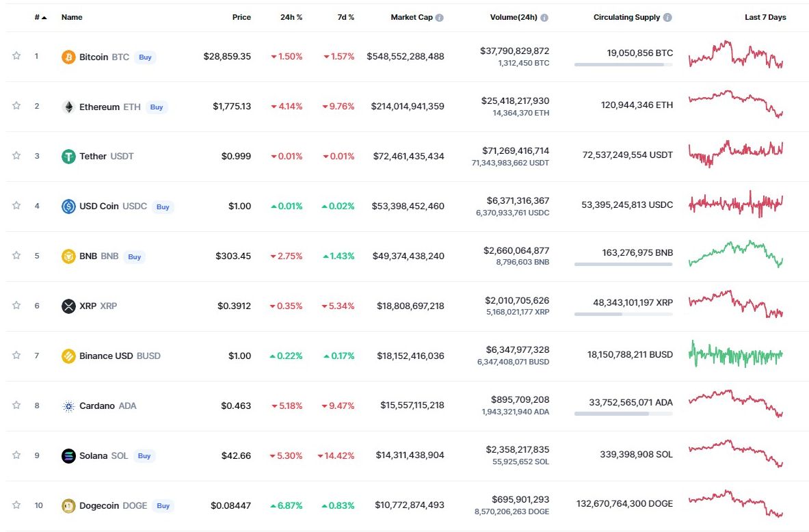Click the USD Coin blue logo icon
Viewport: 809px width, 532px height.
[x=68, y=207]
